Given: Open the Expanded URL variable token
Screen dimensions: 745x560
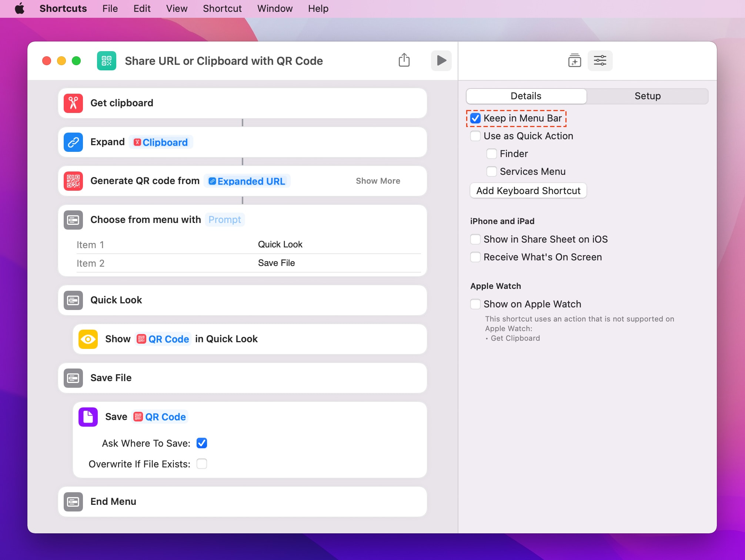Looking at the screenshot, I should coord(247,181).
